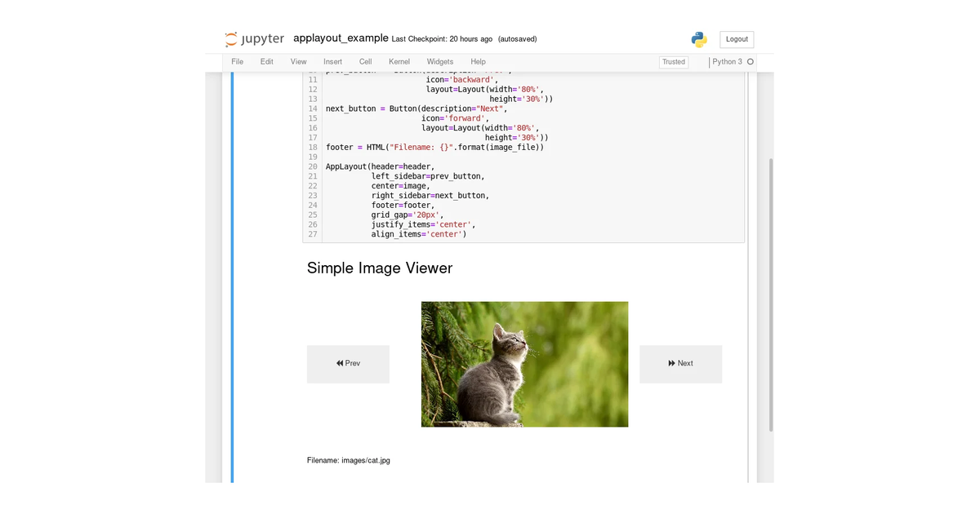Click the forward icon on Next button
980x514 pixels.
pyautogui.click(x=672, y=364)
